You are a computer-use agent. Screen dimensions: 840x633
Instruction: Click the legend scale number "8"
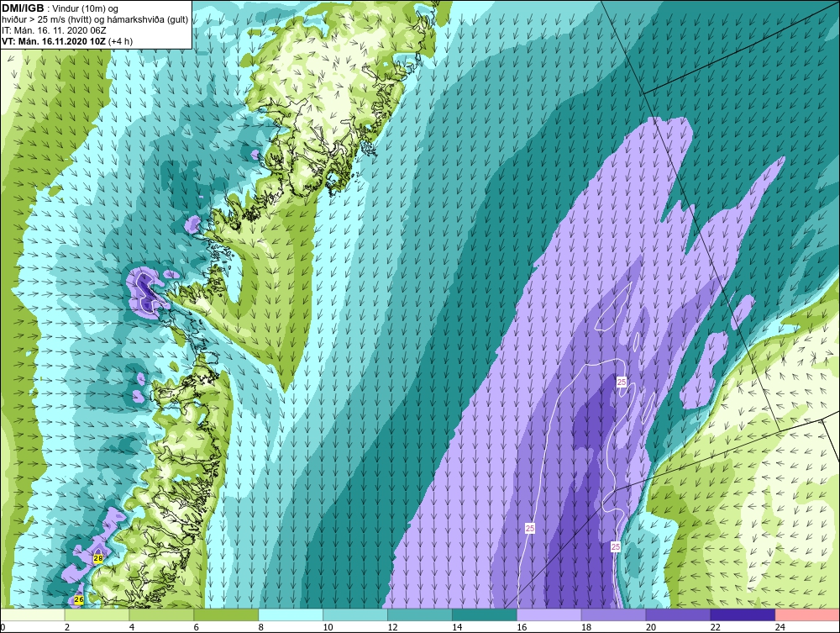coord(261,627)
